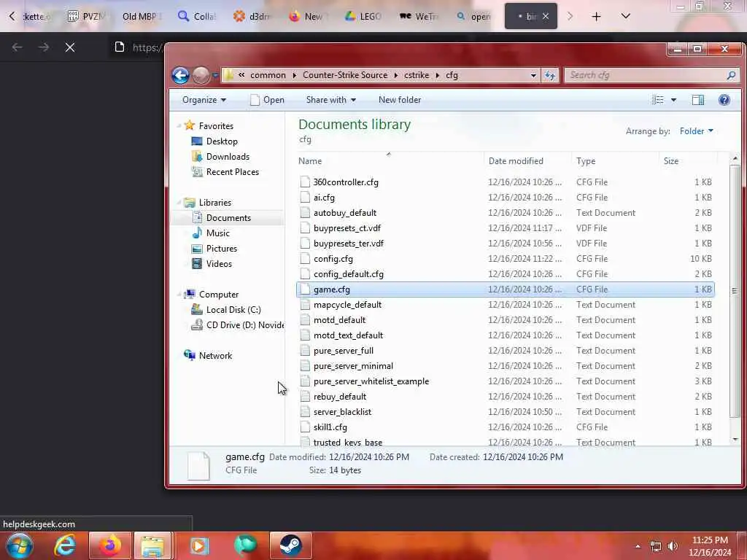The height and width of the screenshot is (560, 747).
Task: Open a new browser tab
Action: click(x=596, y=17)
